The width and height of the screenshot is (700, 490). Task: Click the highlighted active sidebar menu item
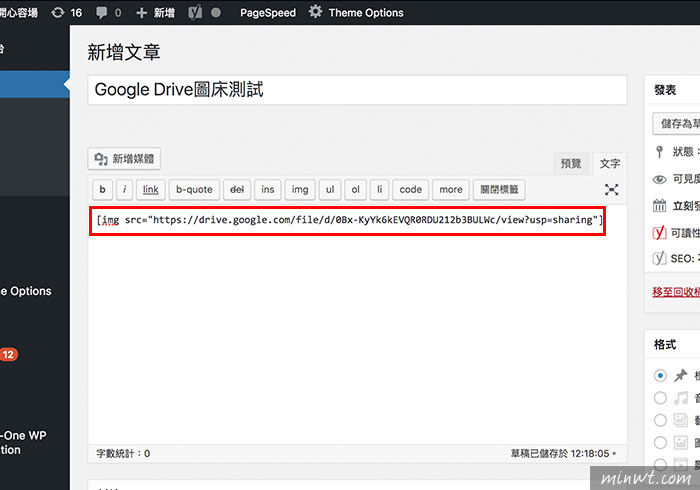(x=35, y=84)
